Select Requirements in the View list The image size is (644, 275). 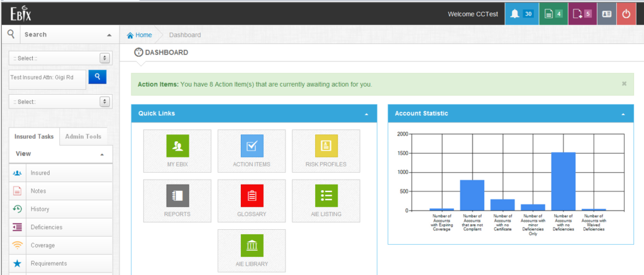60,263
